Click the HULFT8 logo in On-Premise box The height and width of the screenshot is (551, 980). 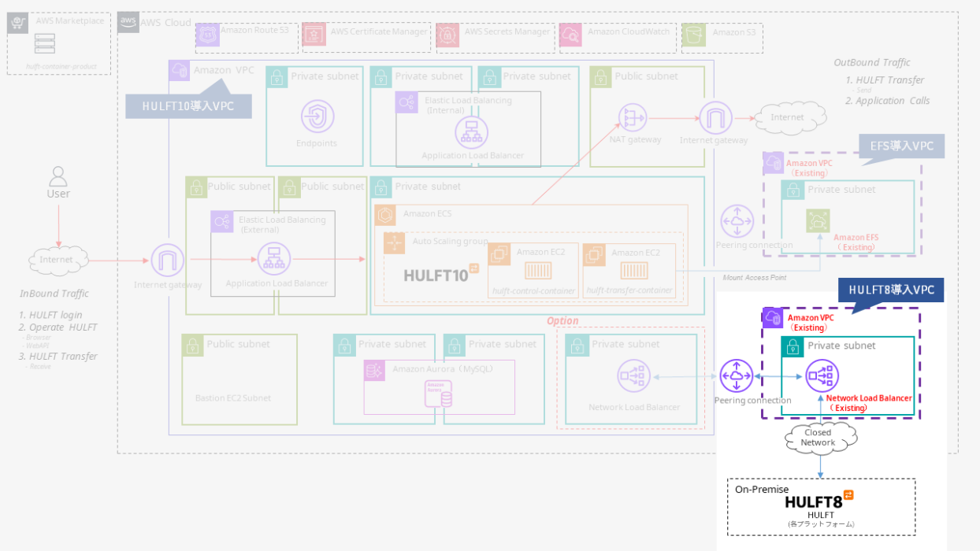pyautogui.click(x=819, y=501)
